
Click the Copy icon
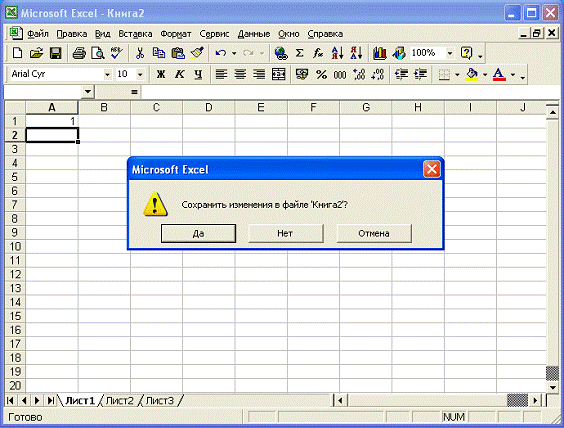[159, 53]
